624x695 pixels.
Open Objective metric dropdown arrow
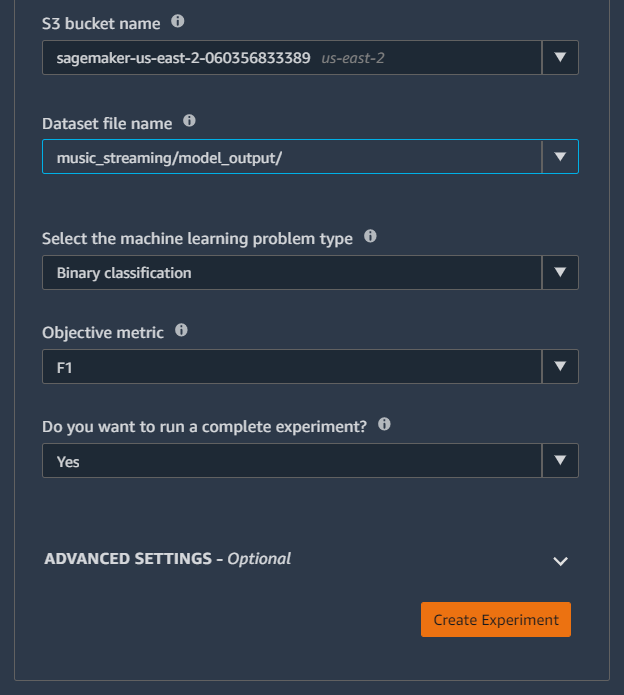[x=560, y=367]
